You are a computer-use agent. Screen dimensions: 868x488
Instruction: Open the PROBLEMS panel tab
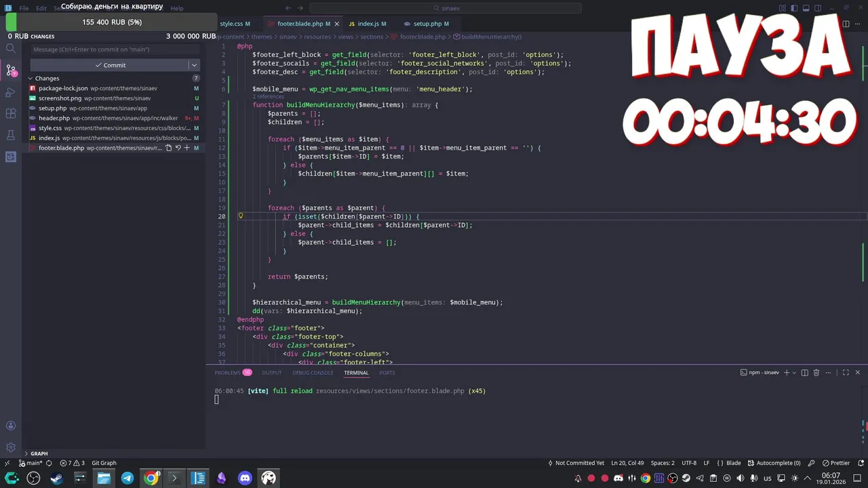(233, 373)
